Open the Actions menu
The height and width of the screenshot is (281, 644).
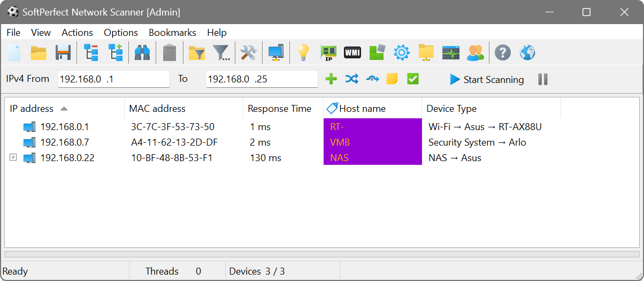[x=77, y=33]
